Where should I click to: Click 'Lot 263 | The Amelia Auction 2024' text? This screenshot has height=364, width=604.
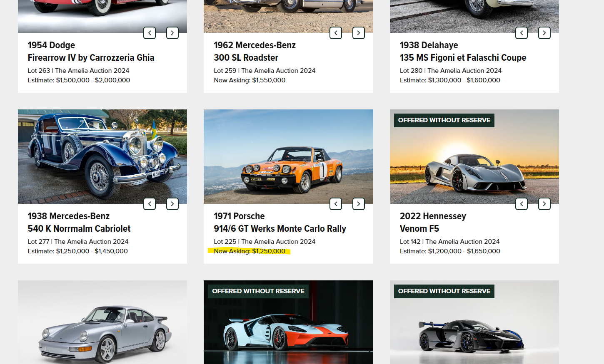[78, 71]
